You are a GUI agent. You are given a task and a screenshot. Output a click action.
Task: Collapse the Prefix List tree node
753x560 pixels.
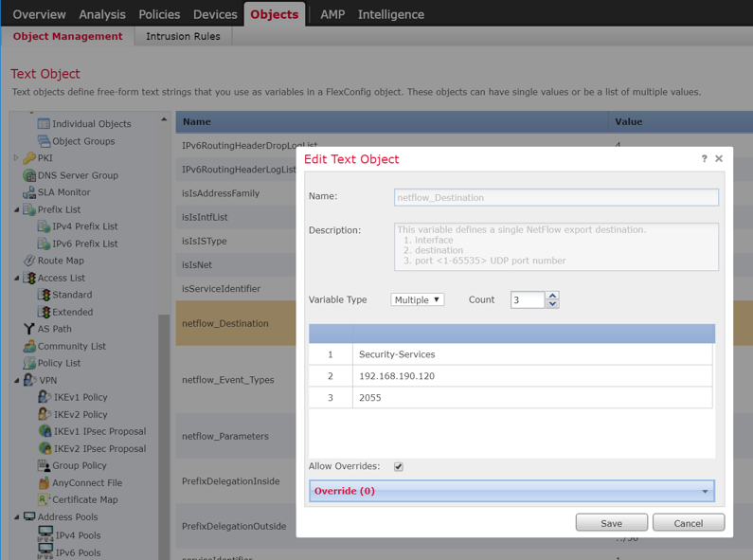17,209
